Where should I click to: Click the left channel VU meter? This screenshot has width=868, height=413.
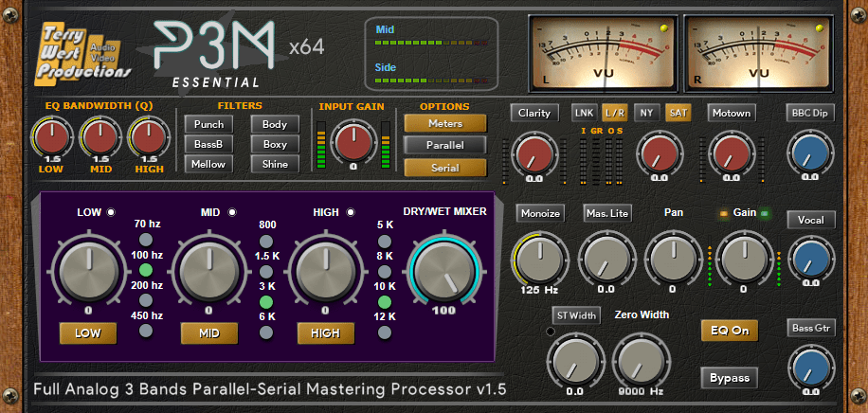pos(604,54)
